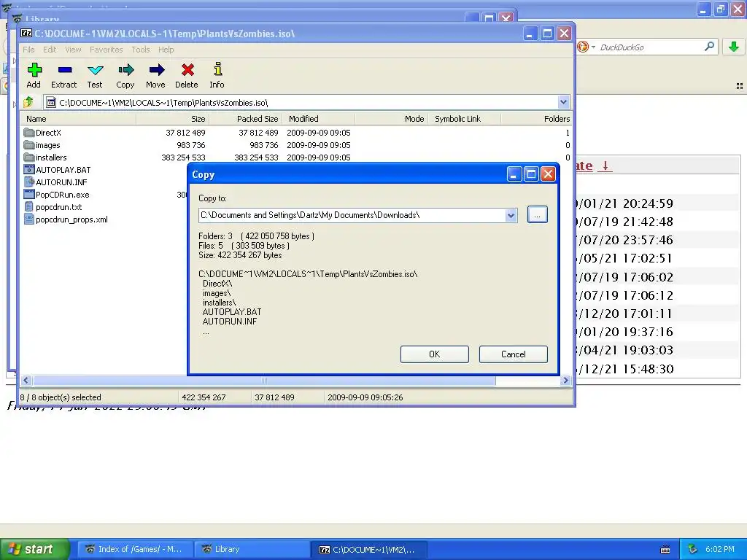This screenshot has width=747, height=560.
Task: Open the Edit menu
Action: (x=50, y=50)
